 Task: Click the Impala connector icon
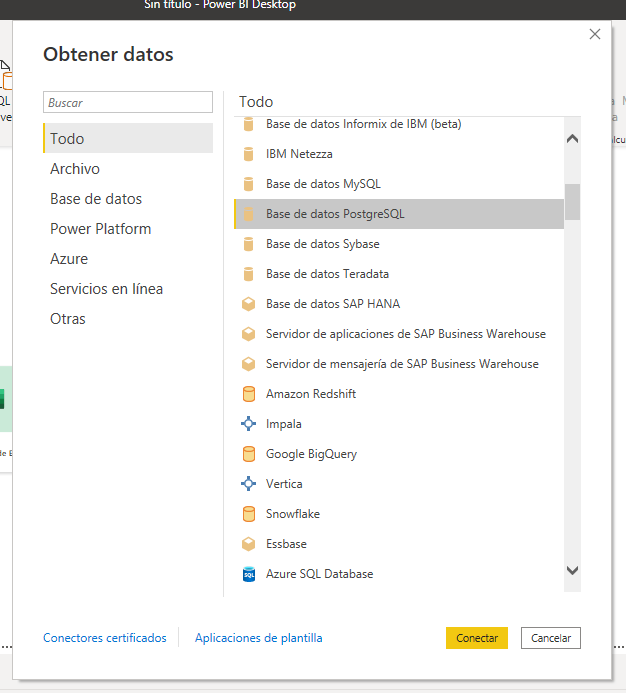(248, 424)
